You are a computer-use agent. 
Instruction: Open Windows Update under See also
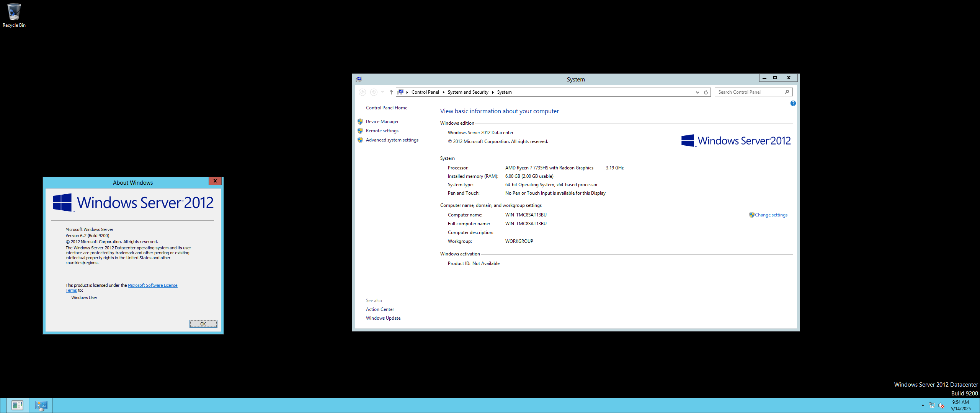click(383, 318)
